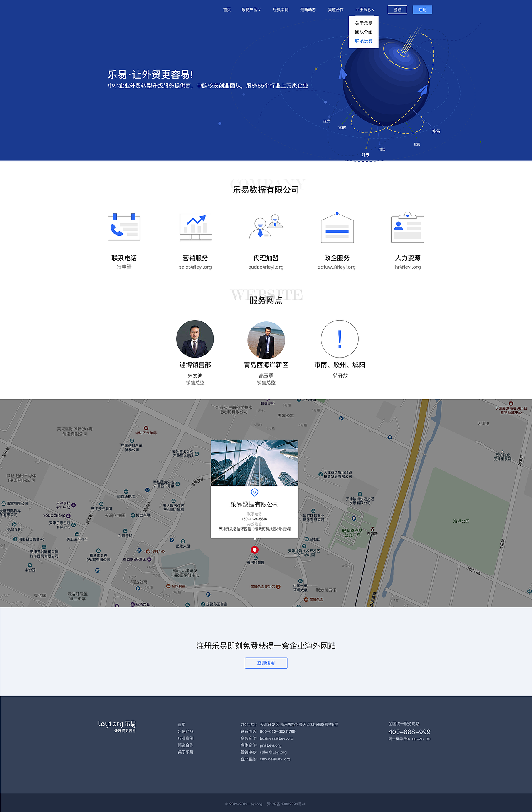Open 关于乐易 link in footer

[185, 752]
